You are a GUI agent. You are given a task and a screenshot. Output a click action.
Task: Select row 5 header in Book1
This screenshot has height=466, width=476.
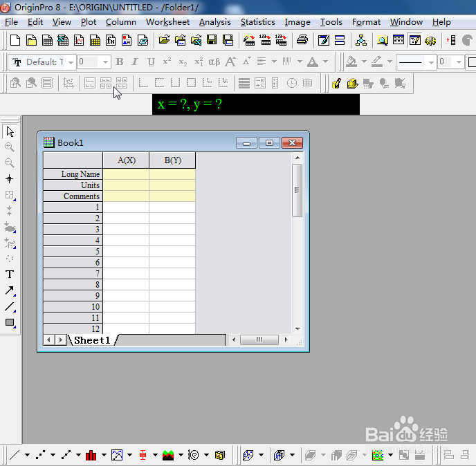(73, 252)
